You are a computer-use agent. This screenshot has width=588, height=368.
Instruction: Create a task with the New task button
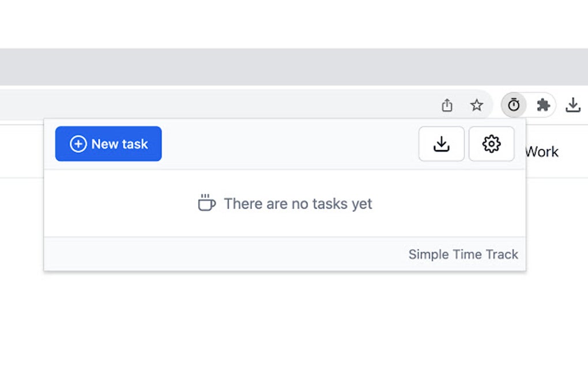click(108, 144)
